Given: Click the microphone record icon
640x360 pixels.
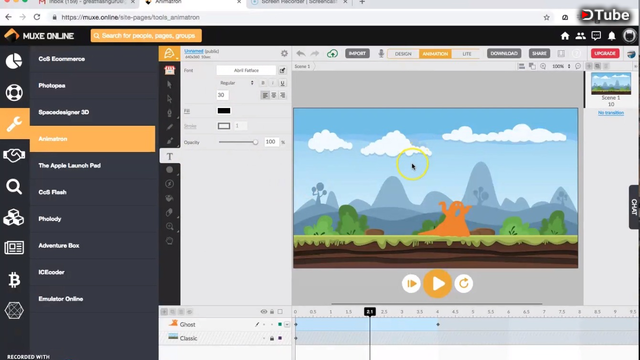Looking at the screenshot, I should (381, 53).
